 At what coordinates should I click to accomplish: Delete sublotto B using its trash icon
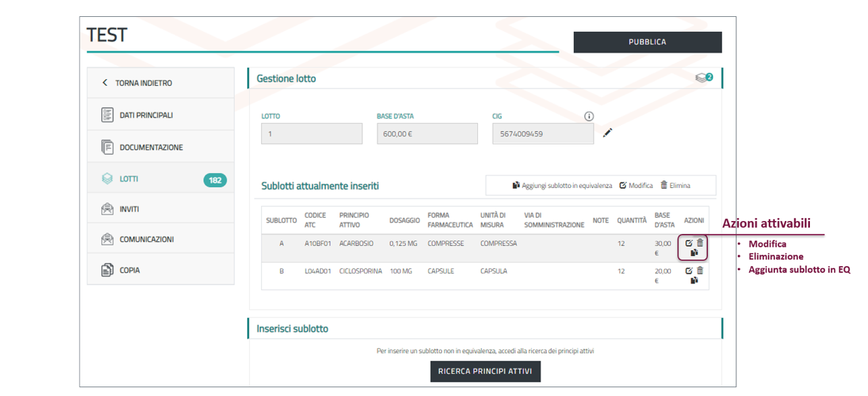[700, 270]
